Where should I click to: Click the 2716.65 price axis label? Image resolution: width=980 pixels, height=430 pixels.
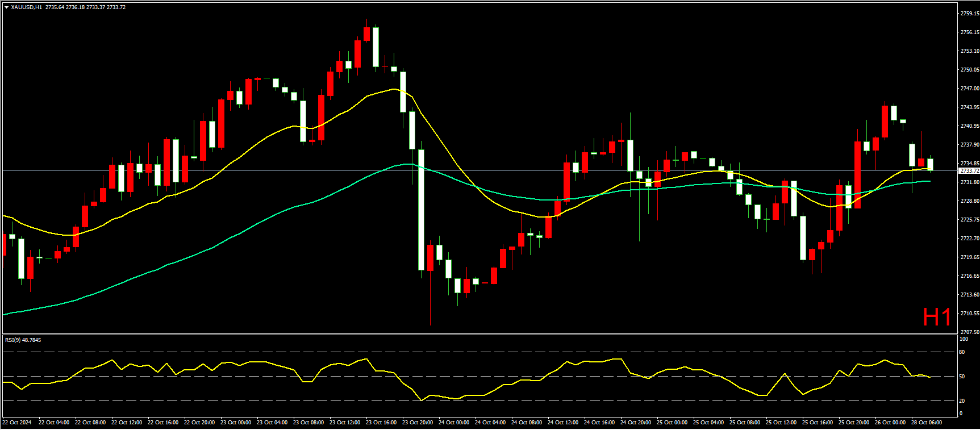tap(969, 276)
